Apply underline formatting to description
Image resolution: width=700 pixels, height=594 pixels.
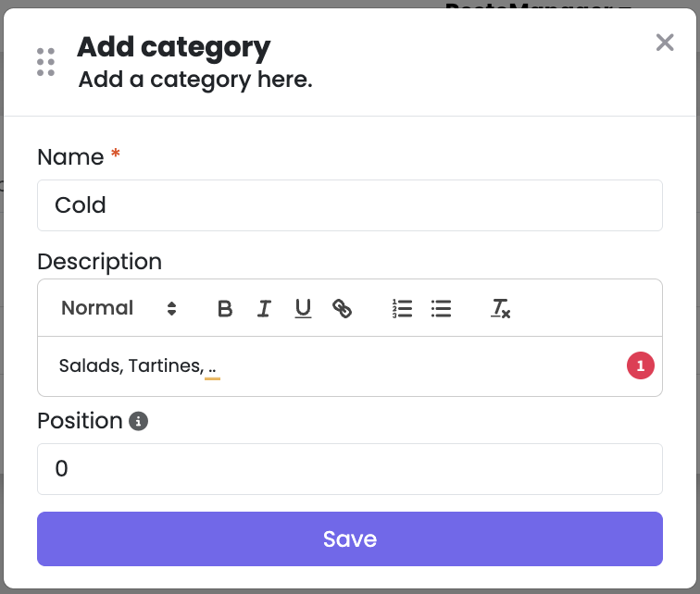[x=303, y=308]
